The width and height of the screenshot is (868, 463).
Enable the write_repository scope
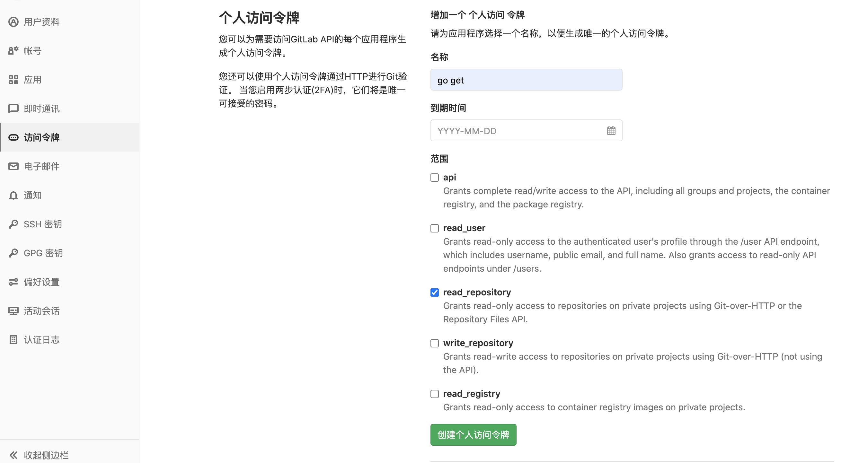434,343
